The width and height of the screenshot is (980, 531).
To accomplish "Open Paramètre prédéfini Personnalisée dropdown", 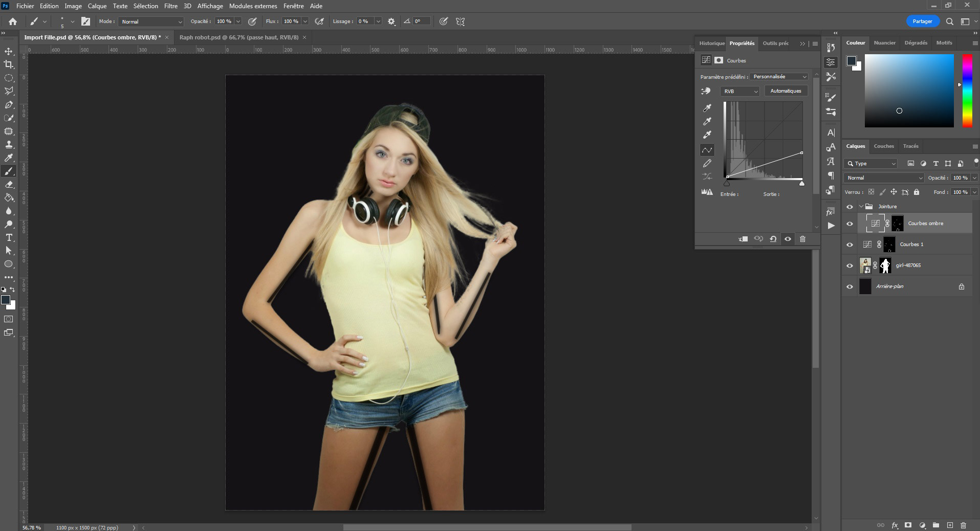I will click(779, 77).
